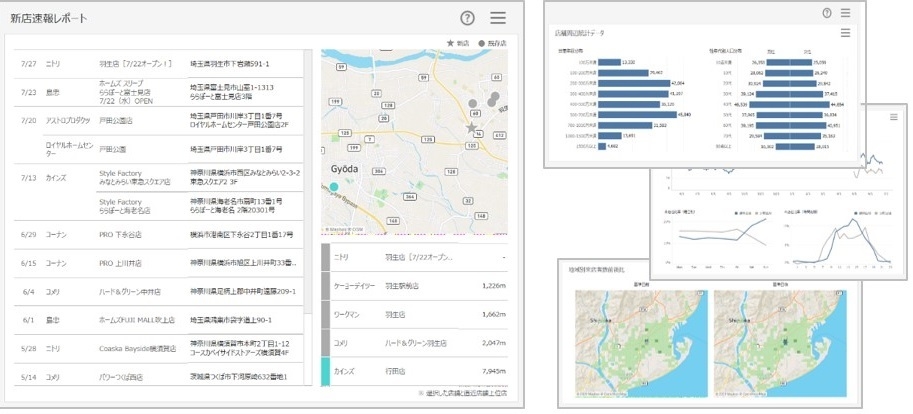Screen dimensions: 913x414
Task: Open hamburger menu in 新店速報レポート header
Action: tap(498, 18)
